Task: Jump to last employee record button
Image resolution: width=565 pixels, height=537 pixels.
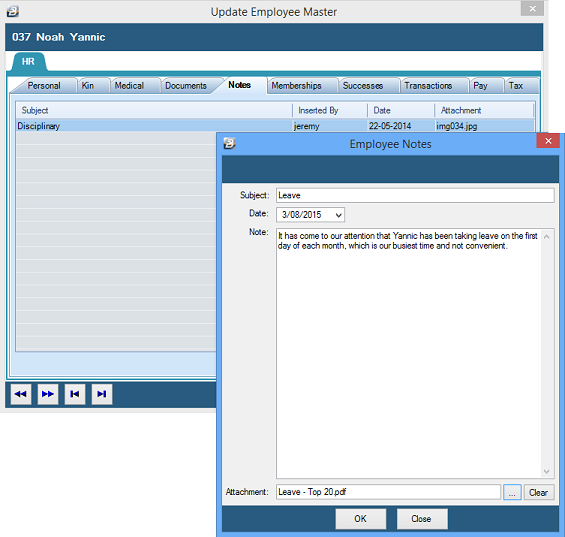Action: [102, 394]
